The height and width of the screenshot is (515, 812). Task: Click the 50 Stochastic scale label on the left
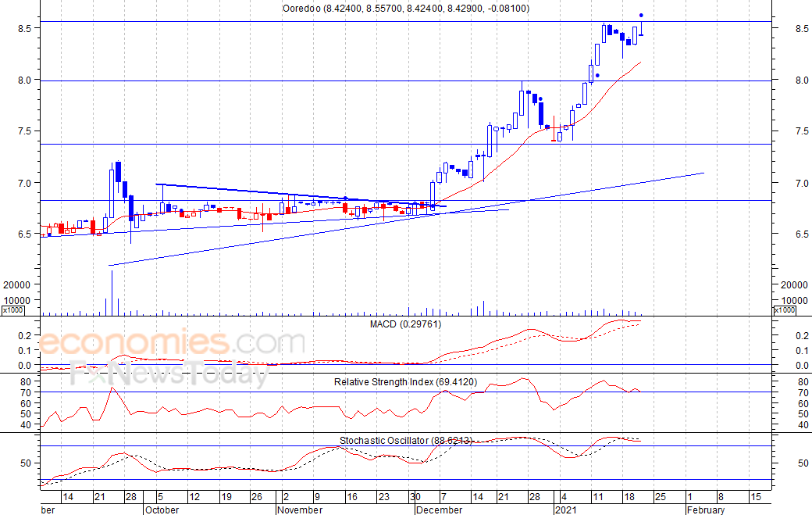[27, 463]
